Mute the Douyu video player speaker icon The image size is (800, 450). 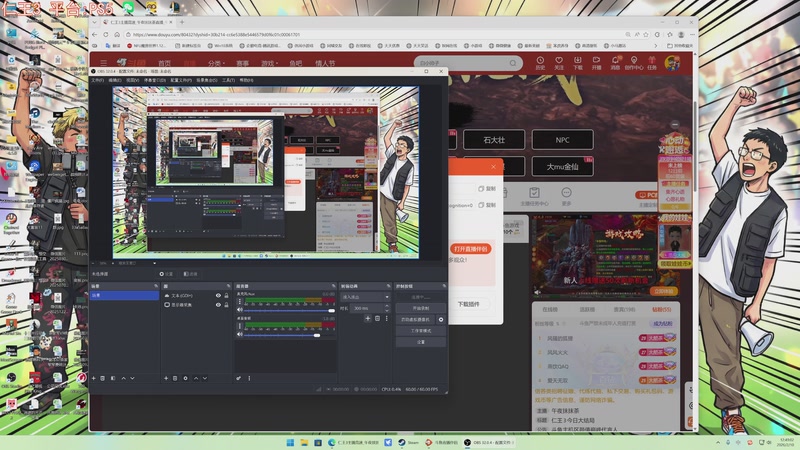(x=537, y=292)
